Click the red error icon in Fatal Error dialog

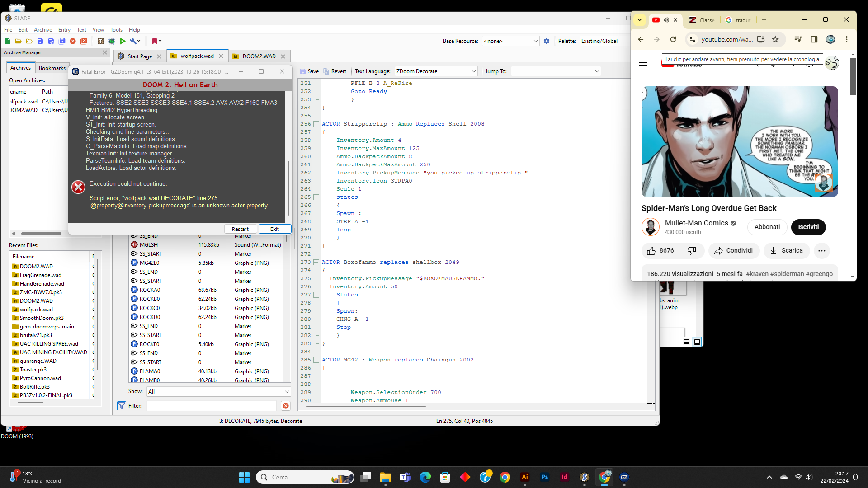(x=78, y=187)
